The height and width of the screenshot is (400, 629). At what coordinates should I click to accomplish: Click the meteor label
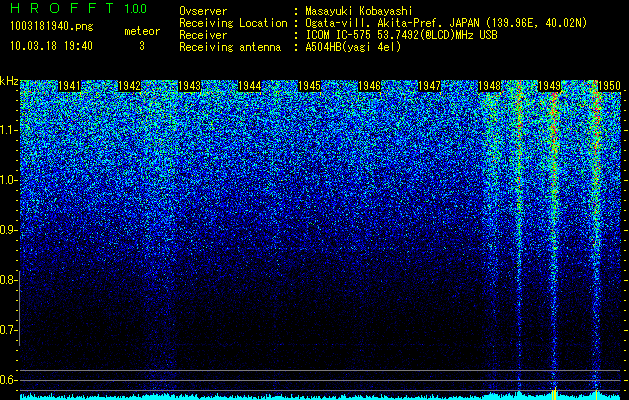[142, 31]
